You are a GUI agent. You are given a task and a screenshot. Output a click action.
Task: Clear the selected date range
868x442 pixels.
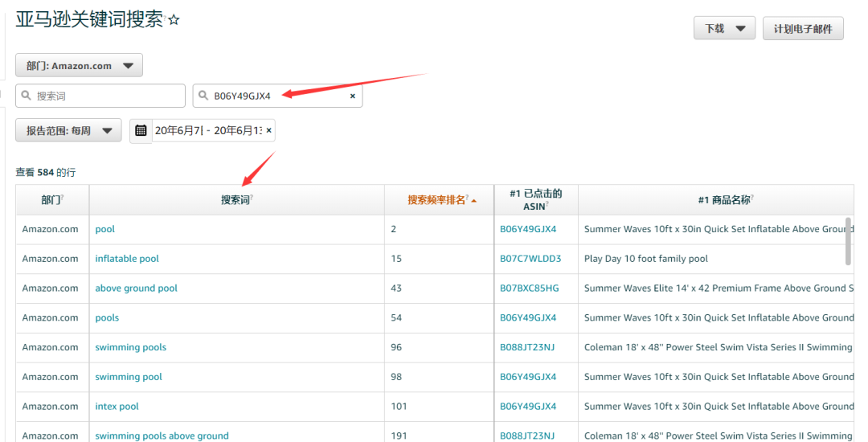click(x=268, y=130)
